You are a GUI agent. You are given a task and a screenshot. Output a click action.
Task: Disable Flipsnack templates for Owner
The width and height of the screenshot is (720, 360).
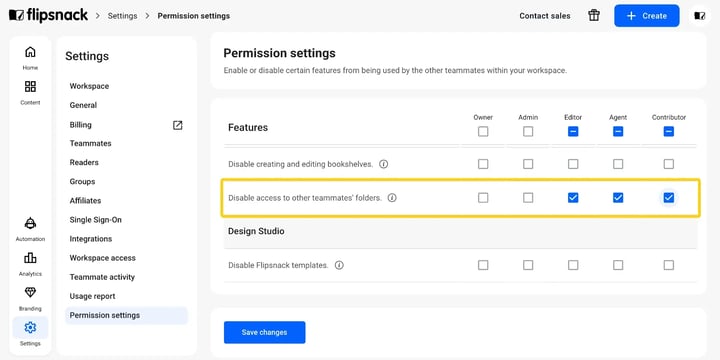pyautogui.click(x=483, y=265)
